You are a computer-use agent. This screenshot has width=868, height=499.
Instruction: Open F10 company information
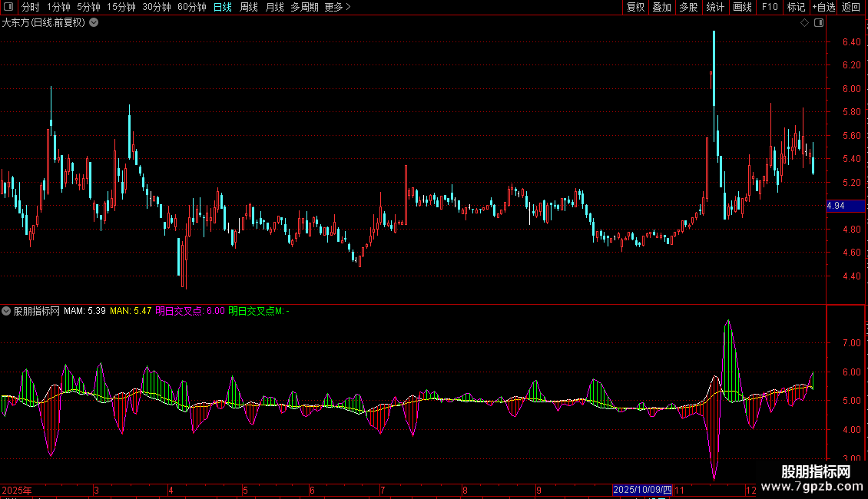click(x=770, y=7)
